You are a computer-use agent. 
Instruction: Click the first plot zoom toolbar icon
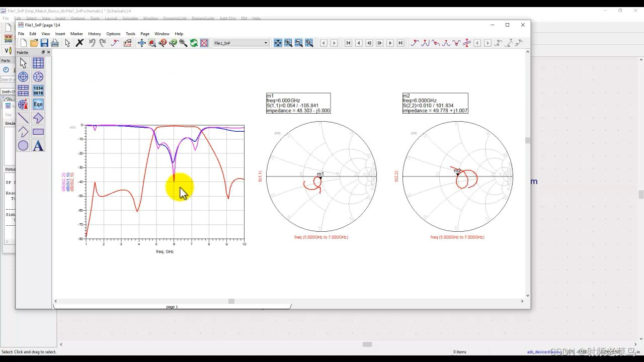point(278,43)
